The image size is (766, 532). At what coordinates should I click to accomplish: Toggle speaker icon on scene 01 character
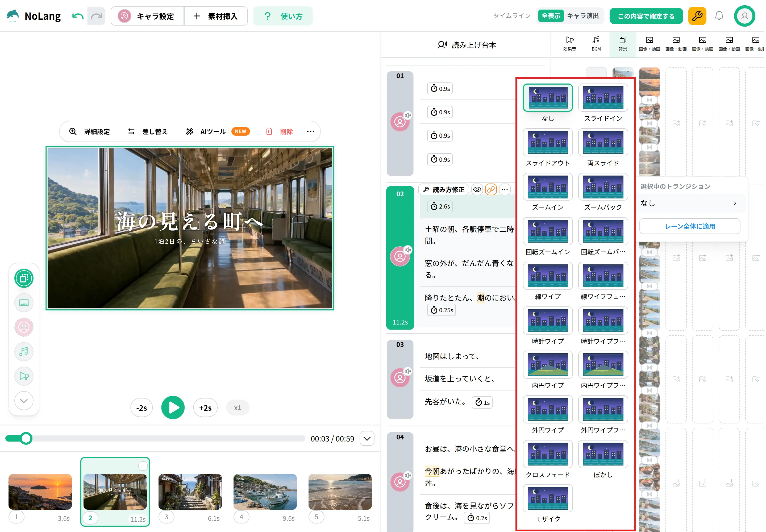(x=408, y=115)
